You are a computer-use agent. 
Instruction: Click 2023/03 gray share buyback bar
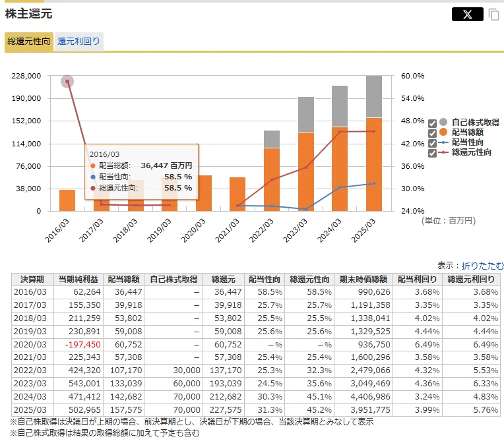[306, 115]
